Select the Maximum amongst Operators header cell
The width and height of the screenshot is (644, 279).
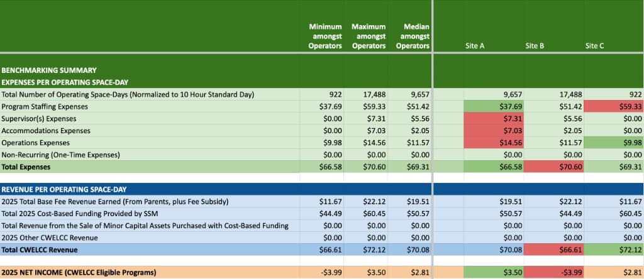click(x=369, y=36)
